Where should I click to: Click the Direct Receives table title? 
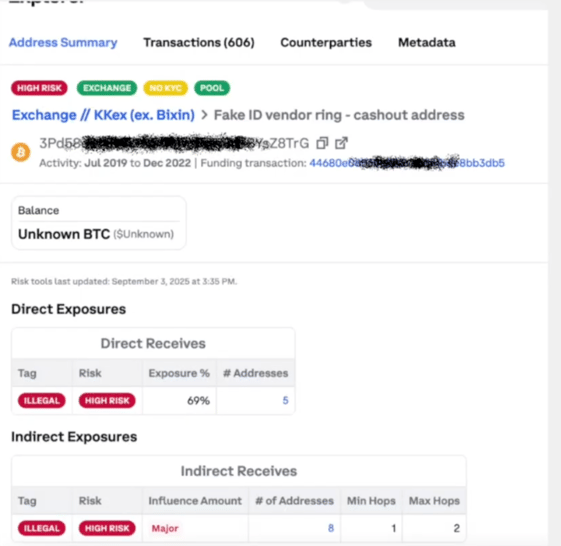click(x=153, y=343)
